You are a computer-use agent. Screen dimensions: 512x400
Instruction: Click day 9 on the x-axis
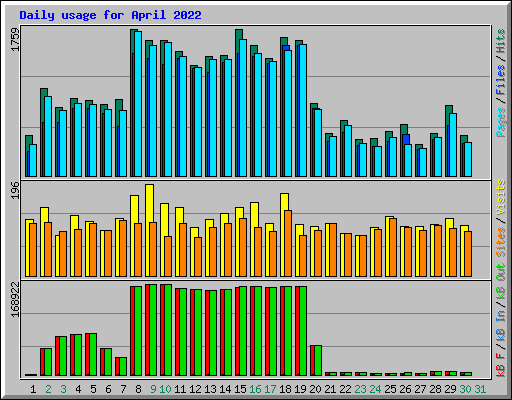click(153, 389)
